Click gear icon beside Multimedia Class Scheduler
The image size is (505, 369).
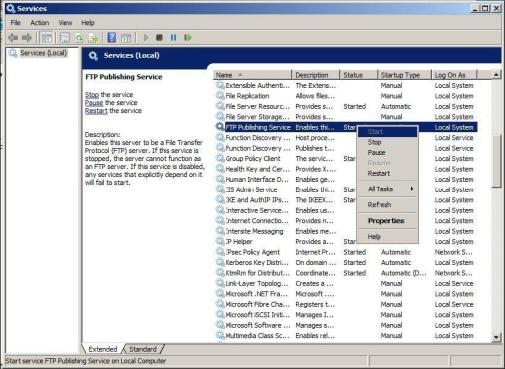pos(220,335)
